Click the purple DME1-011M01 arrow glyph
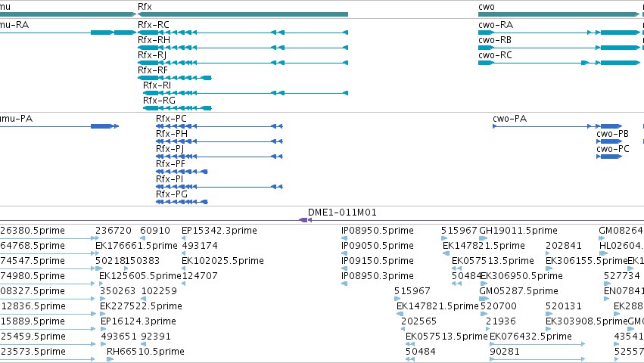644x363 pixels. click(305, 221)
